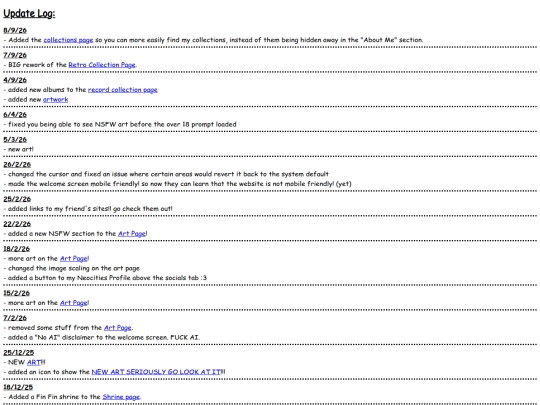Click the 5/3/26 date heading
Viewport: 540px width, 405px height.
pyautogui.click(x=15, y=139)
